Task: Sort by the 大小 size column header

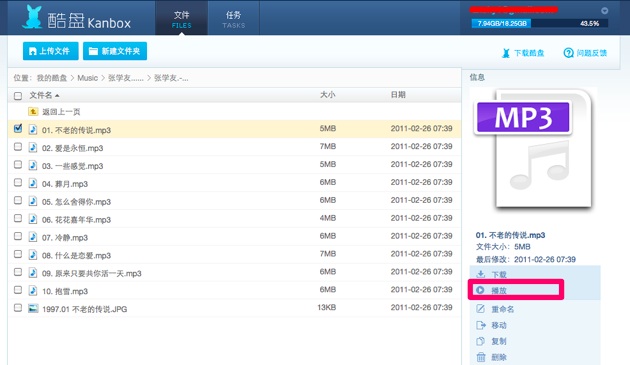Action: [327, 95]
